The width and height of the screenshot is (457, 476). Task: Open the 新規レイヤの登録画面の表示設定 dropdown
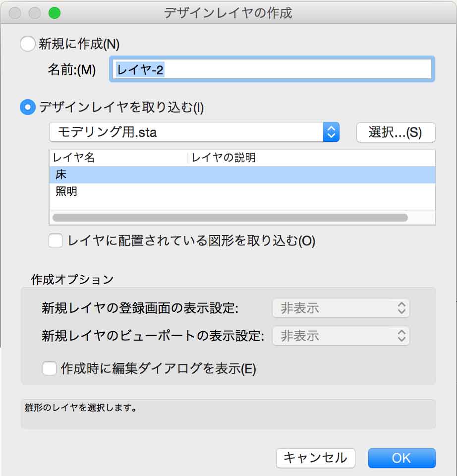[341, 308]
